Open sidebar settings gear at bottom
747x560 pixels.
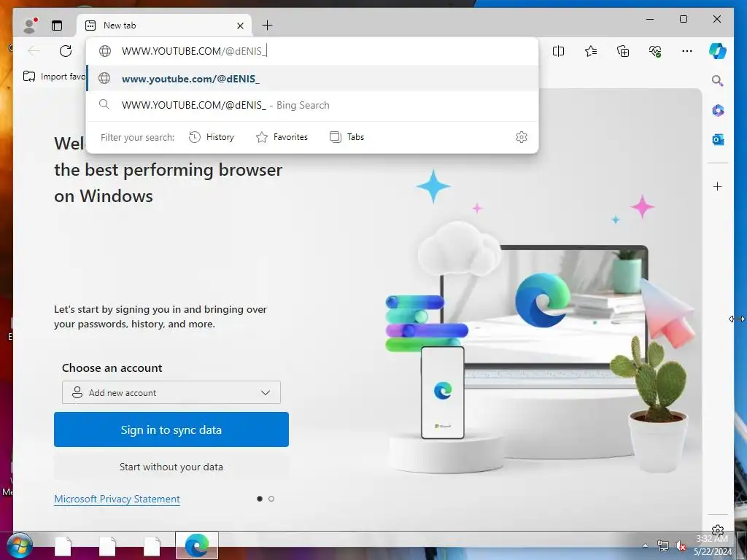(718, 531)
